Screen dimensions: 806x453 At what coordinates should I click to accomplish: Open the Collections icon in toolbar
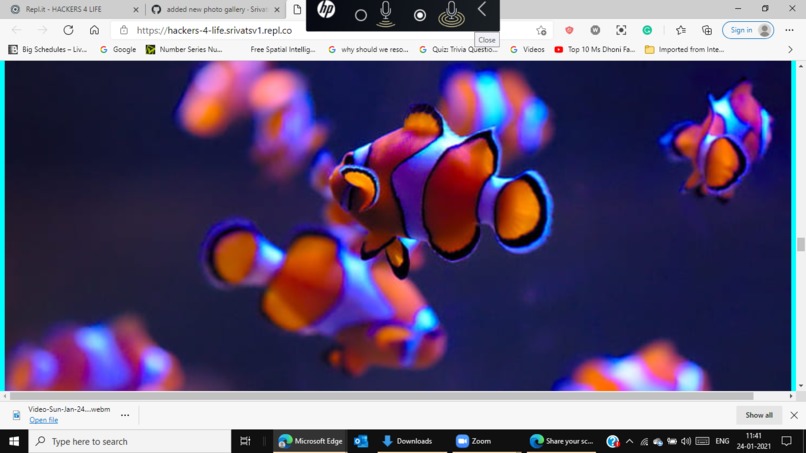point(707,30)
